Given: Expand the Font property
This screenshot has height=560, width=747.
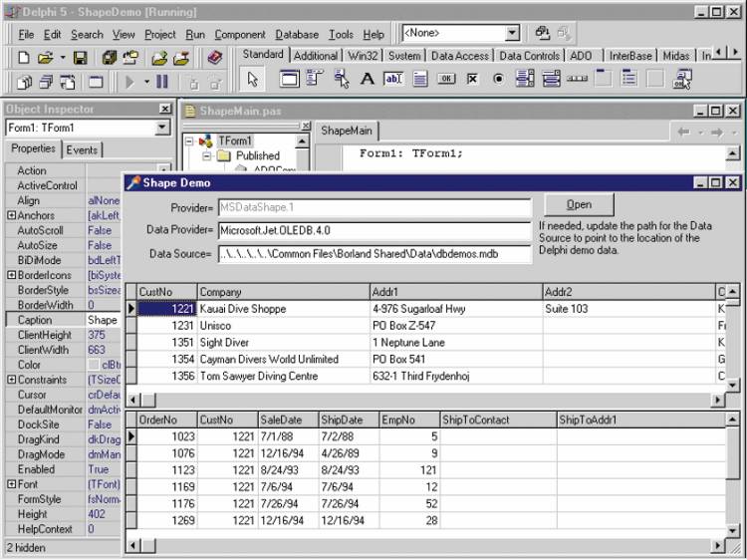Looking at the screenshot, I should coord(11,483).
